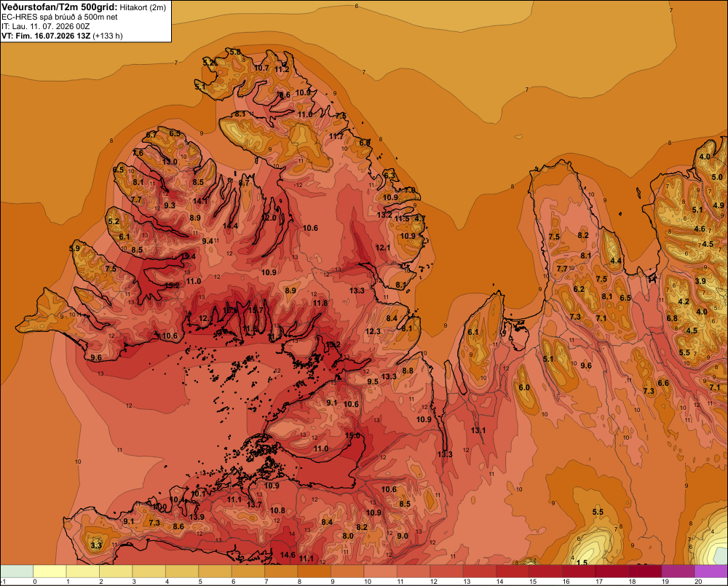The image size is (728, 586).
Task: Click the 13.1 temperature value
Action: click(478, 430)
